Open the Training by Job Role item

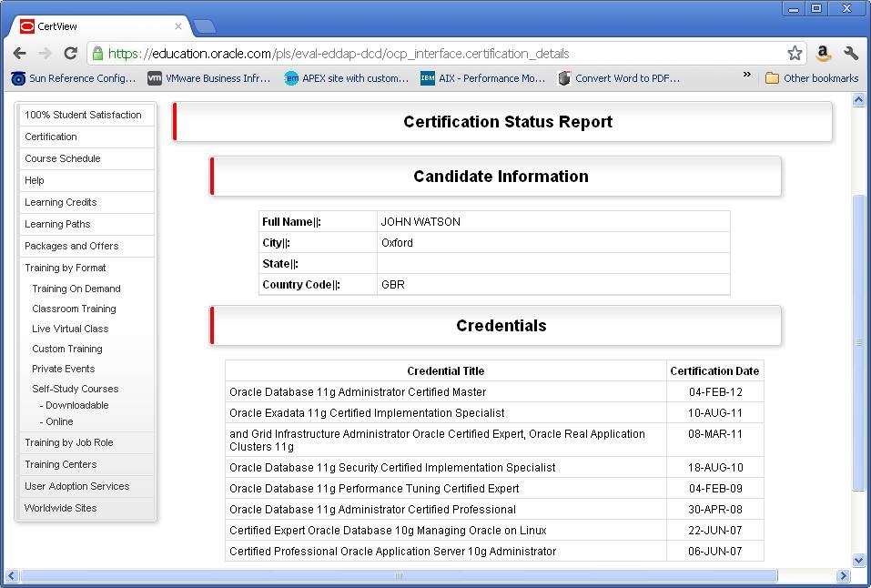click(86, 443)
